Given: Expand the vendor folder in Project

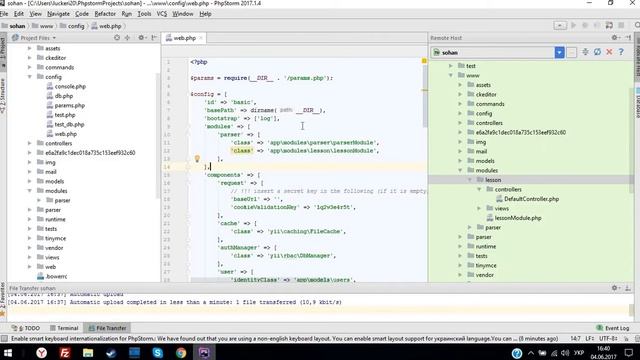Looking at the screenshot, I should [29, 248].
